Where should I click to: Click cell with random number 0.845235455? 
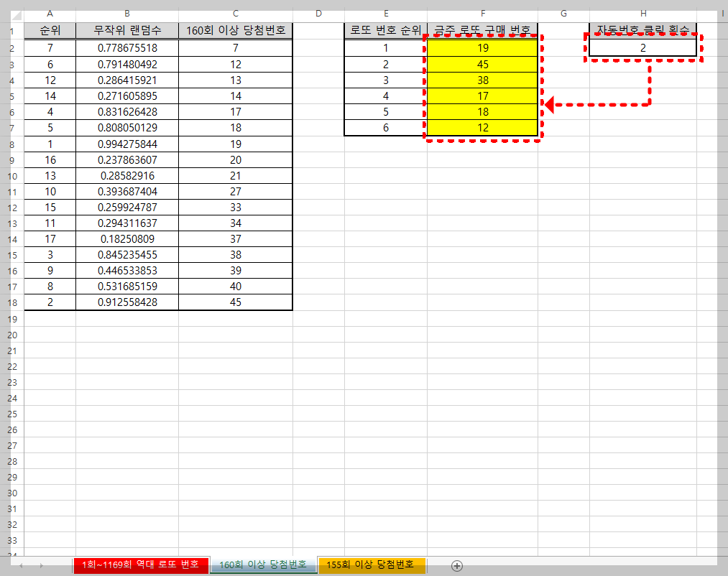pyautogui.click(x=127, y=254)
